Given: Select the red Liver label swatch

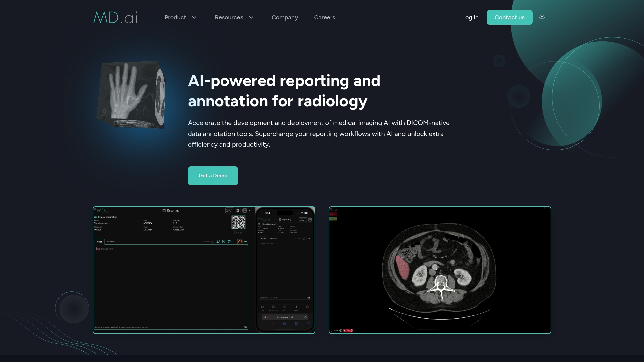Looking at the screenshot, I should click(x=333, y=214).
